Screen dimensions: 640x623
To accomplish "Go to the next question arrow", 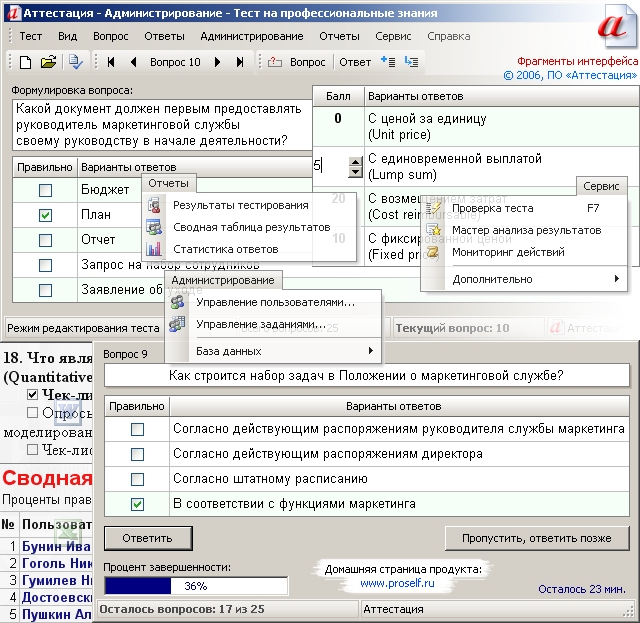I will [x=217, y=62].
